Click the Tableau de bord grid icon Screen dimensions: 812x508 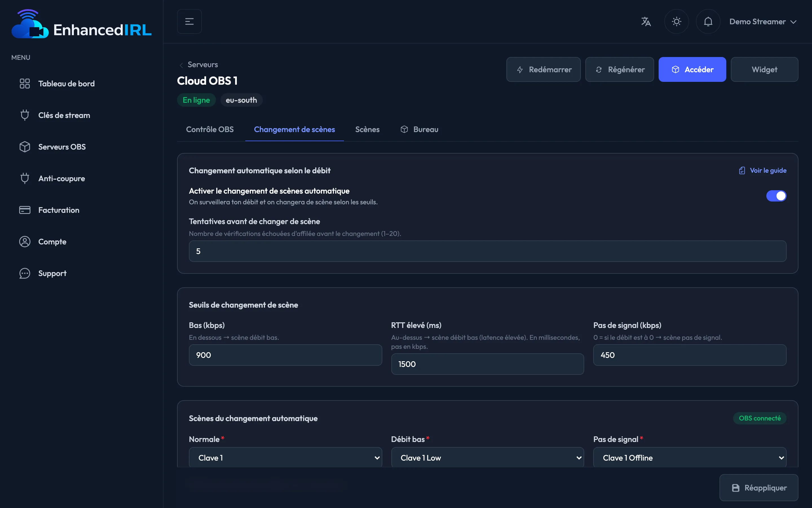(25, 84)
